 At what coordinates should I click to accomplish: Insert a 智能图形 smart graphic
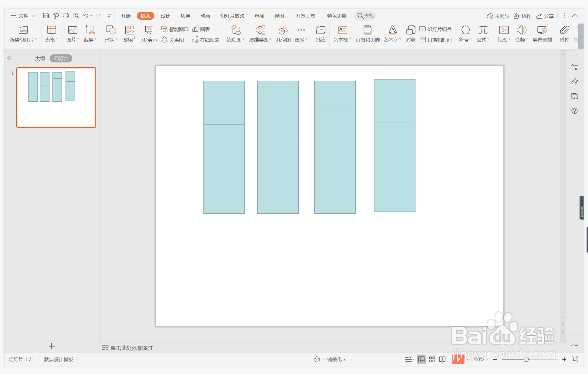click(175, 29)
